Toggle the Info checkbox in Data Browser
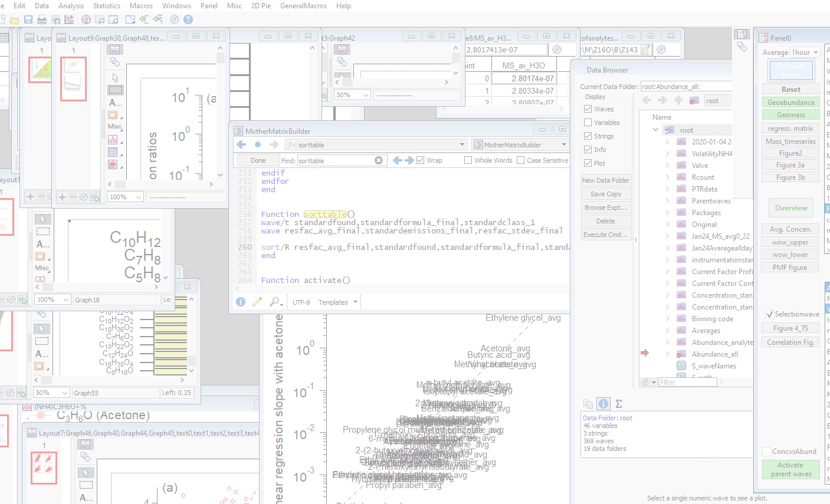Image resolution: width=830 pixels, height=504 pixels. [588, 150]
